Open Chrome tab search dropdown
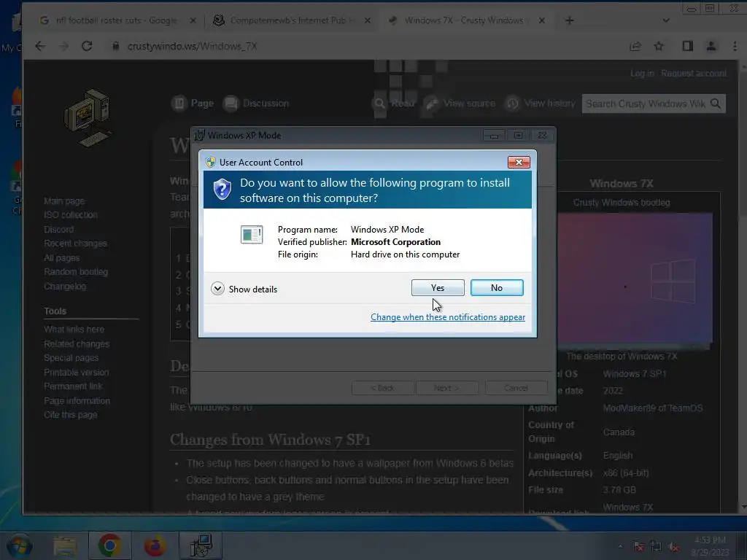This screenshot has height=560, width=747. 666,20
